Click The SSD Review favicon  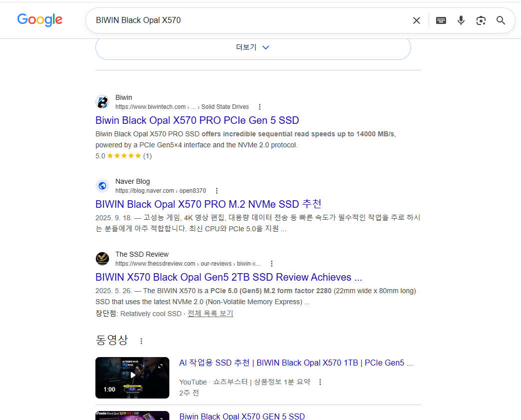(102, 259)
